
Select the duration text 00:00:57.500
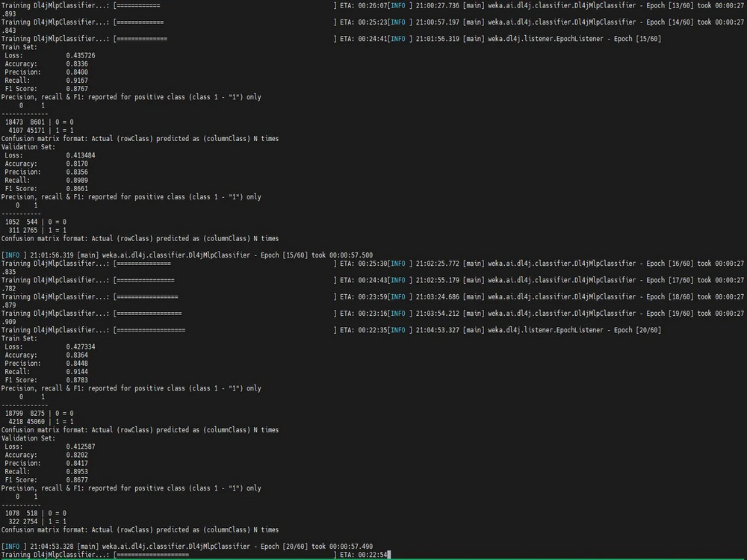coord(351,255)
